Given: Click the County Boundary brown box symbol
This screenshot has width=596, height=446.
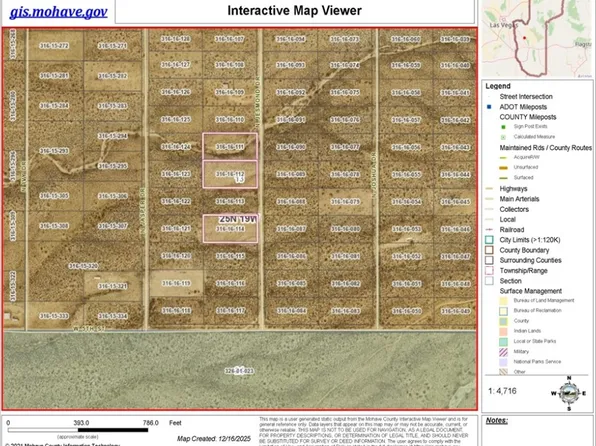Looking at the screenshot, I should [x=489, y=250].
